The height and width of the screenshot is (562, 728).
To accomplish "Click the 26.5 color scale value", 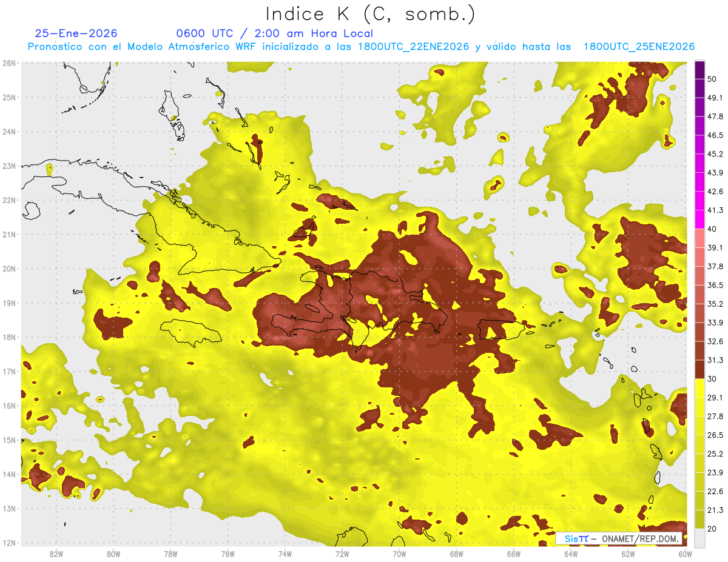I will click(715, 435).
